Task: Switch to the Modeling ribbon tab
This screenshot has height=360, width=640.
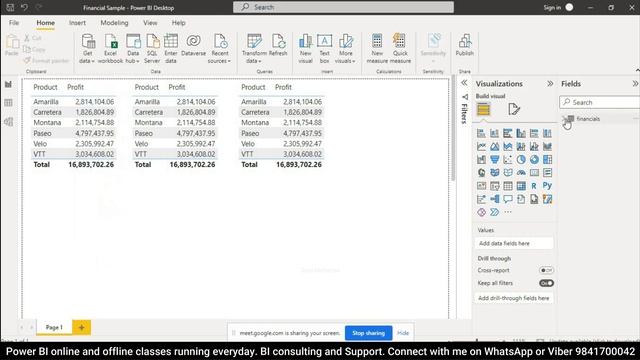Action: [114, 23]
